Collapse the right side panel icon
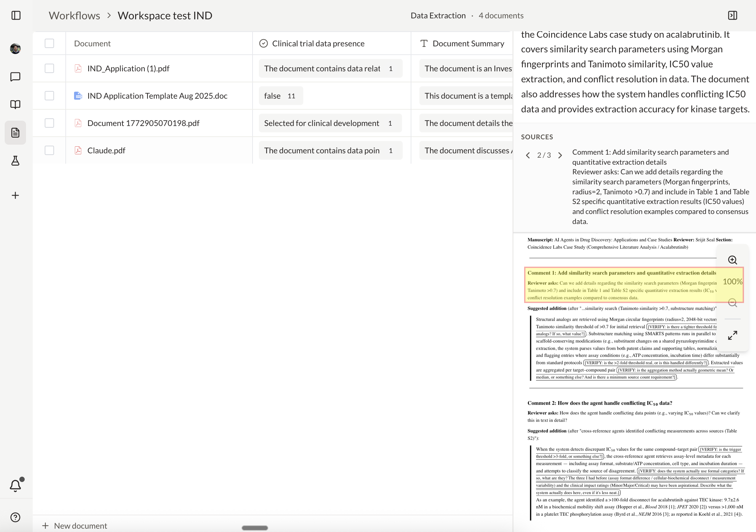The height and width of the screenshot is (532, 756). click(733, 15)
